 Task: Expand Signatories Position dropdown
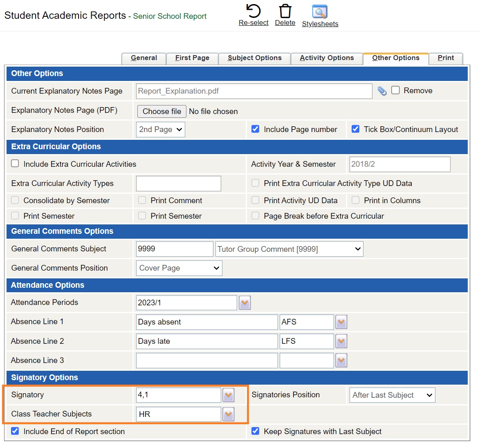(x=392, y=395)
